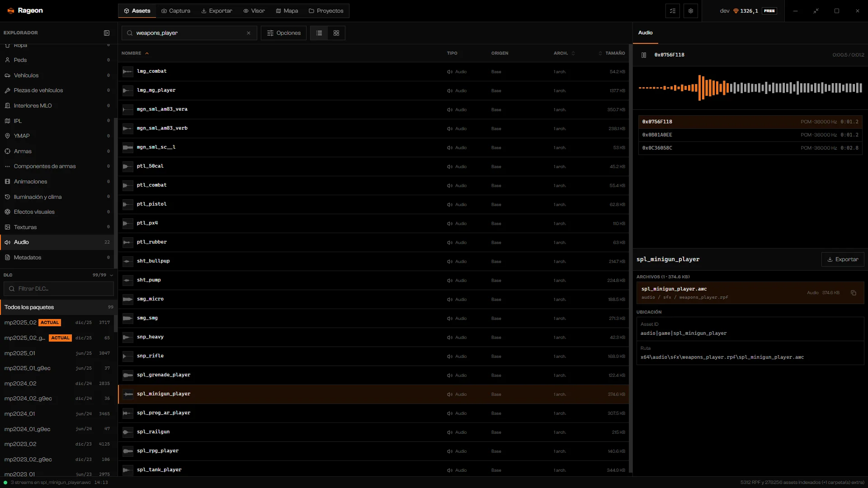This screenshot has width=868, height=488.
Task: Switch to the Captura tab
Action: [x=176, y=11]
